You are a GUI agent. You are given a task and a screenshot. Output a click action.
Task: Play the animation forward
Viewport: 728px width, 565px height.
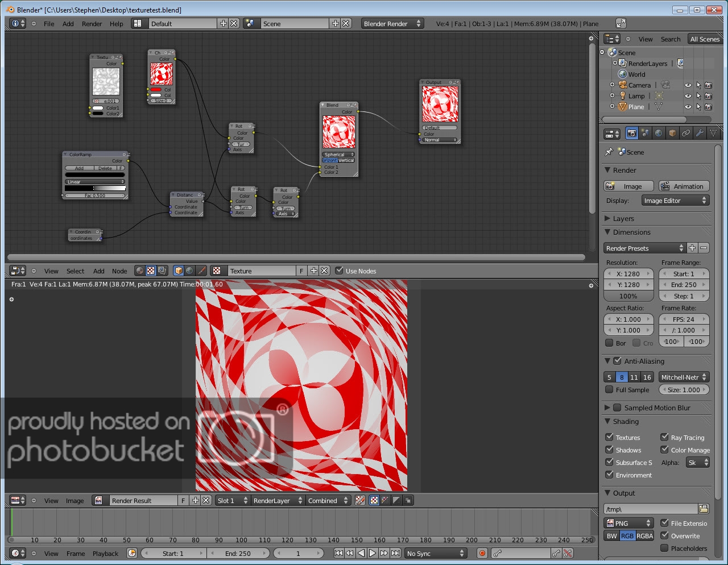[373, 553]
